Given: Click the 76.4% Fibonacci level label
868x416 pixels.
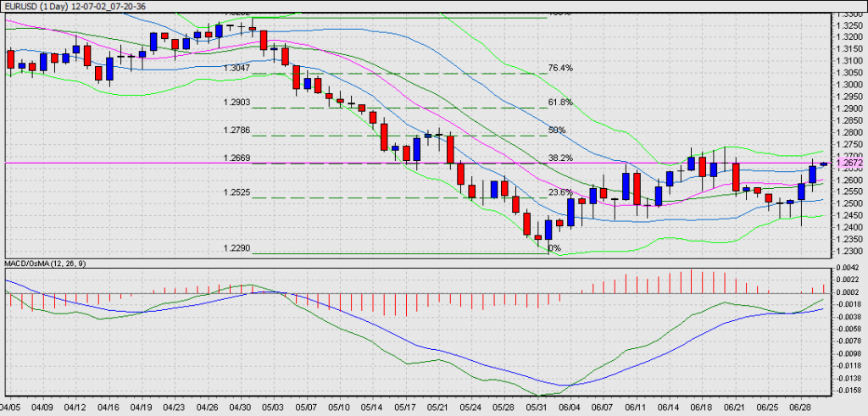Looking at the screenshot, I should (x=560, y=68).
